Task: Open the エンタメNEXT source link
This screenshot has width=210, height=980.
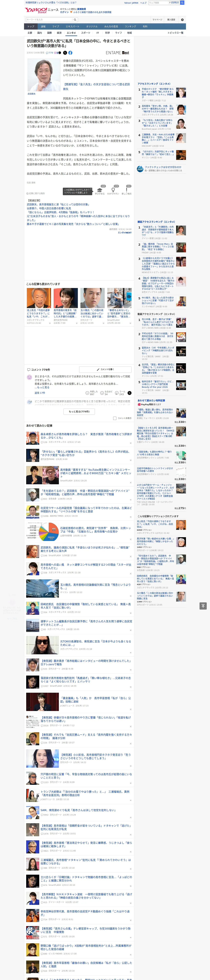Action: (125, 232)
